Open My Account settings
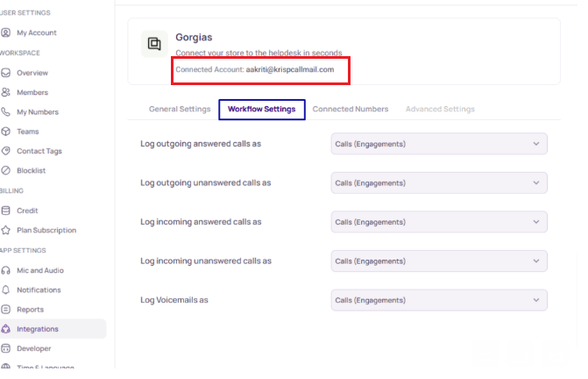This screenshot has height=379, width=588. coord(37,32)
